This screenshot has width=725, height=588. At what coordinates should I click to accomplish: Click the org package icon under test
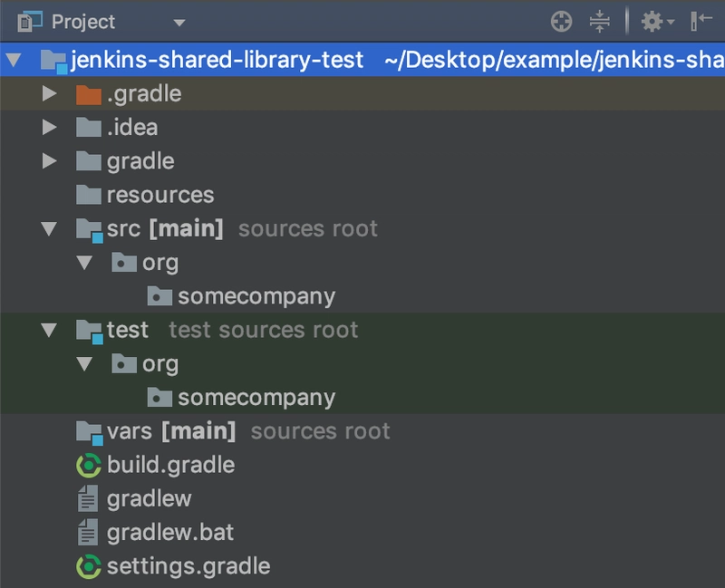click(124, 363)
